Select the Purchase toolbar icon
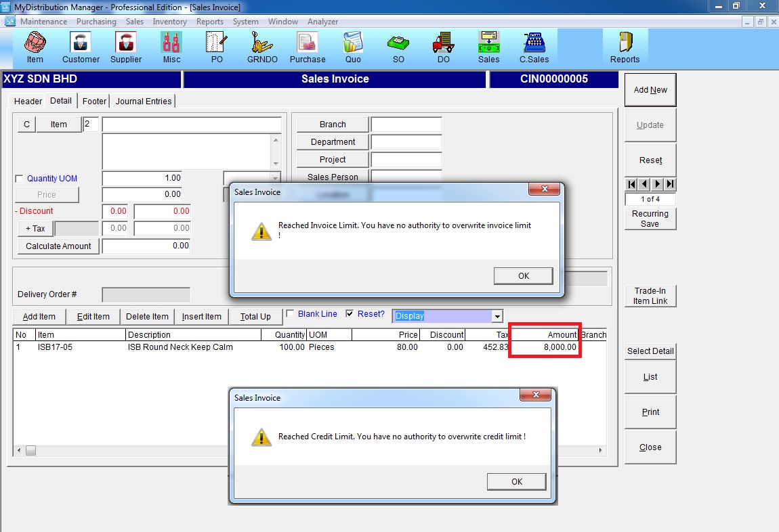779x532 pixels. (x=308, y=47)
